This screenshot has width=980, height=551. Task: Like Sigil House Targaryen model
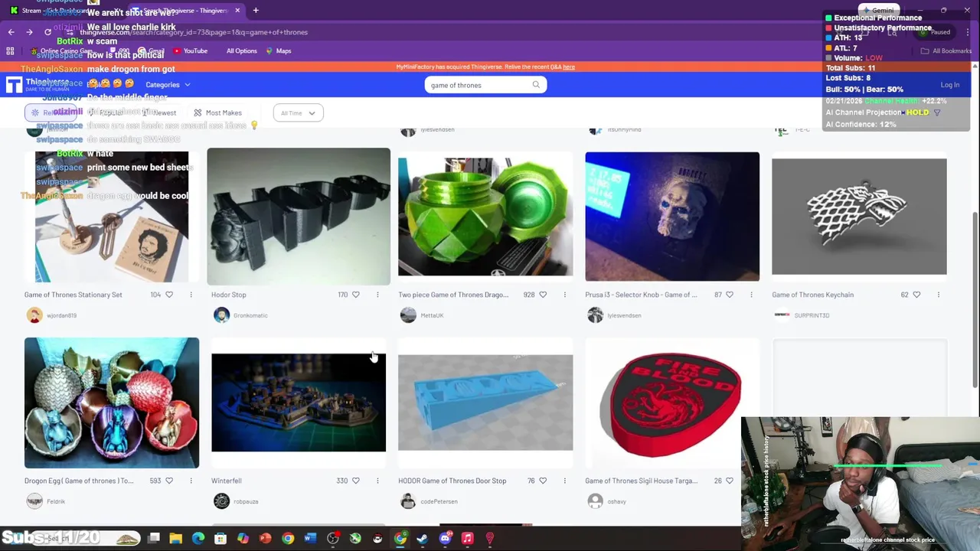(x=730, y=481)
